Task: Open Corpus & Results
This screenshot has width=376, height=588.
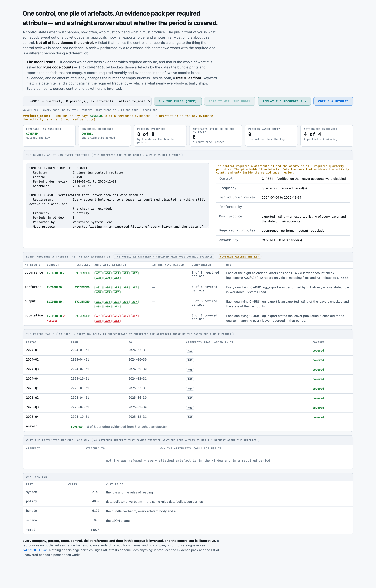Action: click(333, 101)
